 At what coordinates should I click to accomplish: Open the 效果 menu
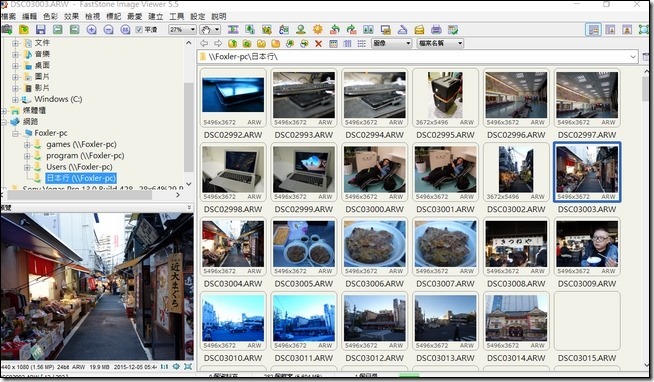click(71, 16)
